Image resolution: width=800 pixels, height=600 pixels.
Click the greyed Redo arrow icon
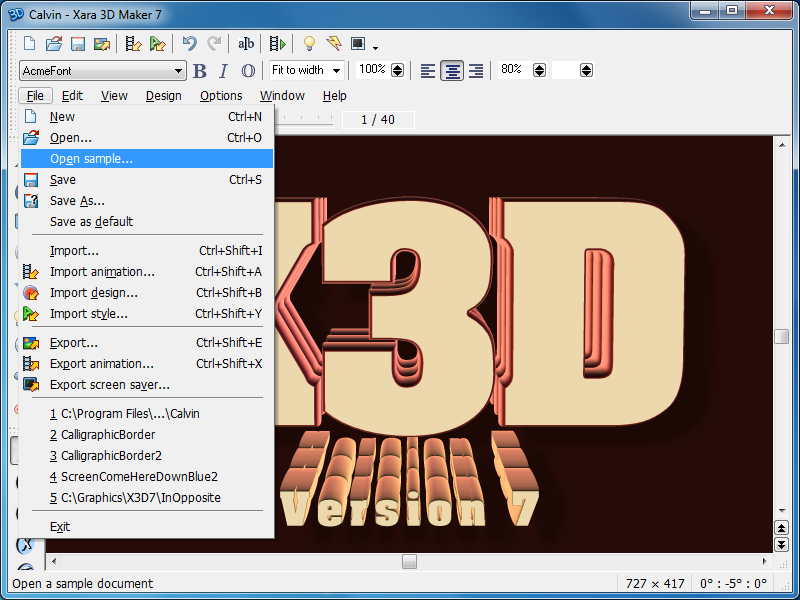[x=214, y=44]
